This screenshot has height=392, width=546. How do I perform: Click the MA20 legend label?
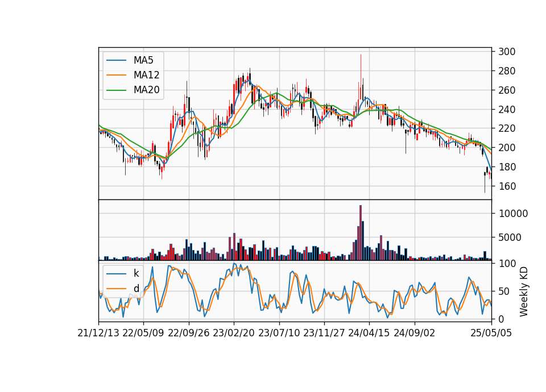pyautogui.click(x=146, y=90)
